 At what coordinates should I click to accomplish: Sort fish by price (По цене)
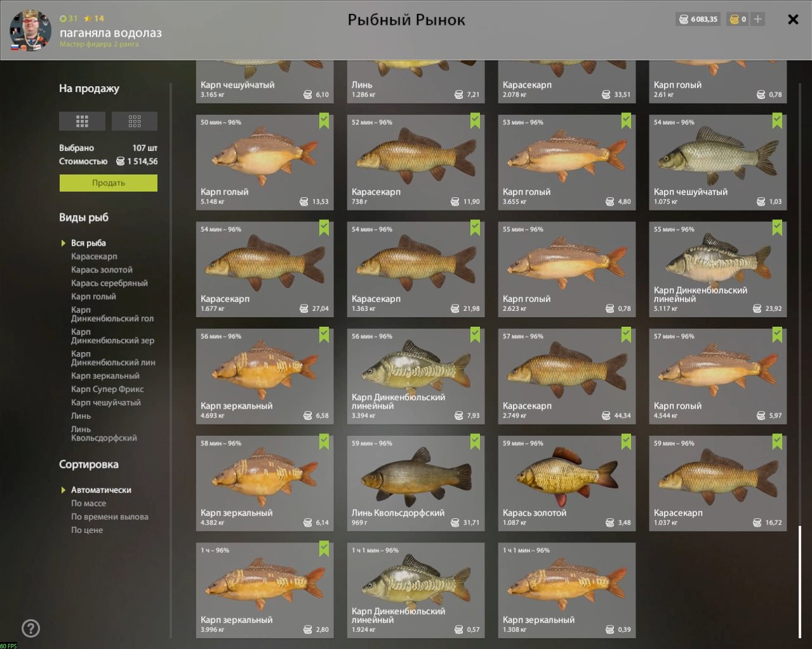pos(87,530)
